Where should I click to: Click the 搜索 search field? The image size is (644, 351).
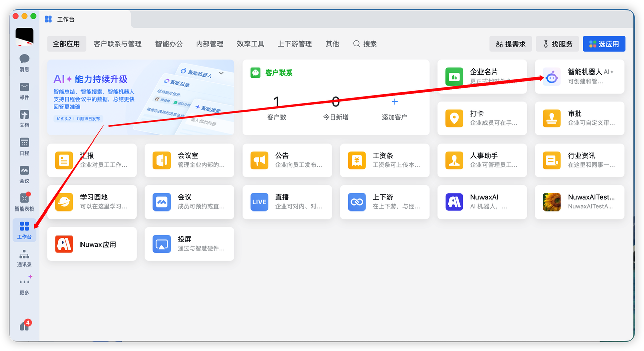click(365, 44)
